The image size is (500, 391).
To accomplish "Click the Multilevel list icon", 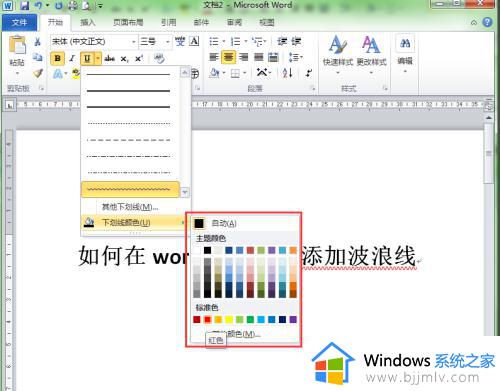I will click(x=257, y=42).
